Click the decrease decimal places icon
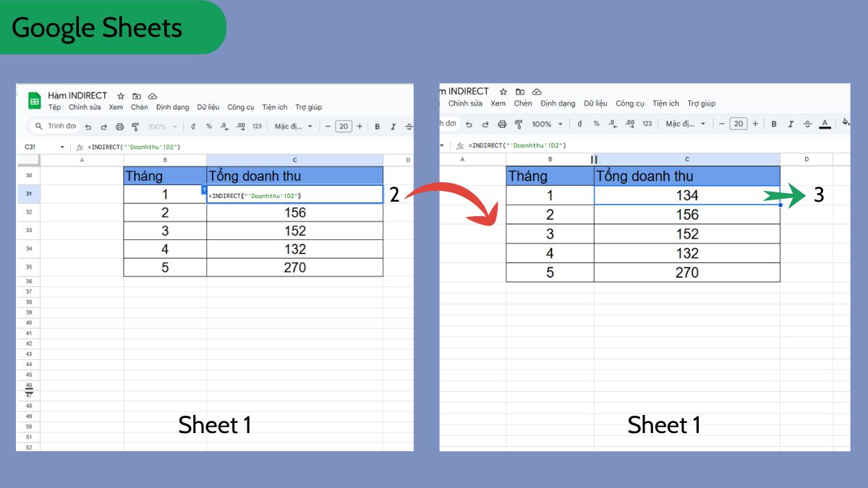 click(223, 126)
